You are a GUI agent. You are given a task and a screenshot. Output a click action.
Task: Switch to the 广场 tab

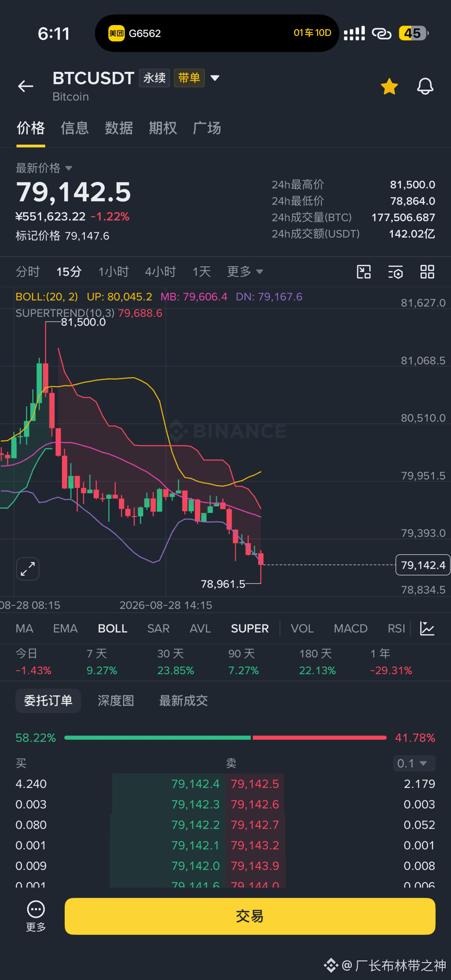207,128
